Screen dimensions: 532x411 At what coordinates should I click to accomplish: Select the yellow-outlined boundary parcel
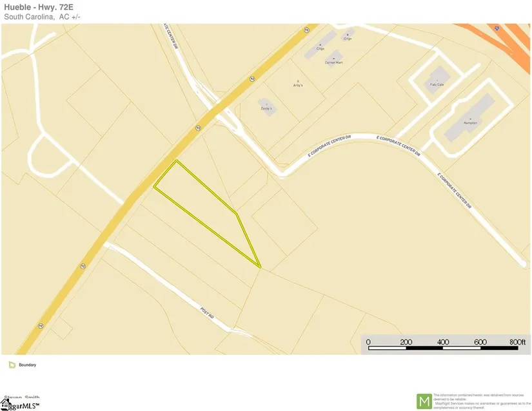[207, 207]
